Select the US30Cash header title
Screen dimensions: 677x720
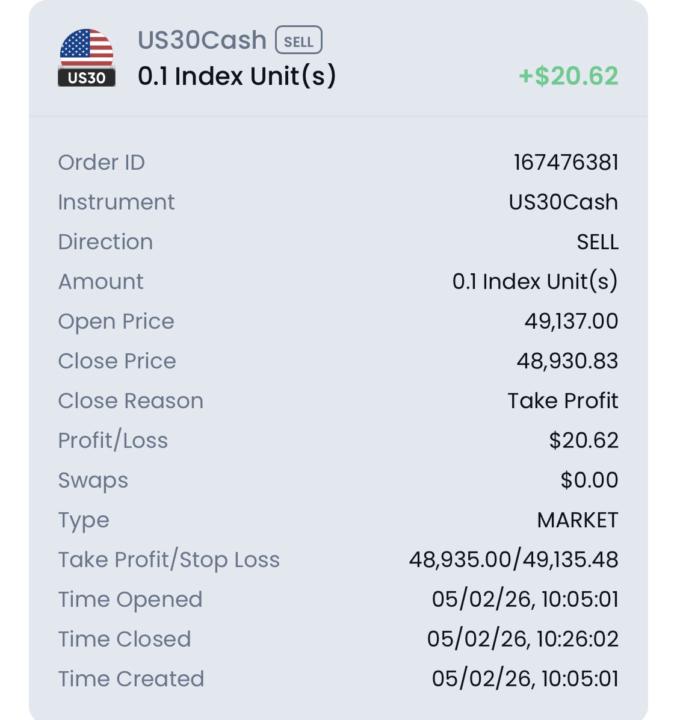pos(202,41)
